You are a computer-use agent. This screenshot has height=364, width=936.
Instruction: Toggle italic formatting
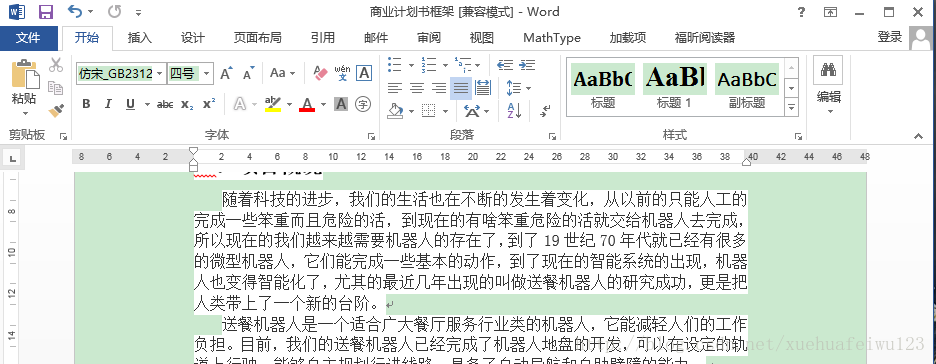(107, 104)
